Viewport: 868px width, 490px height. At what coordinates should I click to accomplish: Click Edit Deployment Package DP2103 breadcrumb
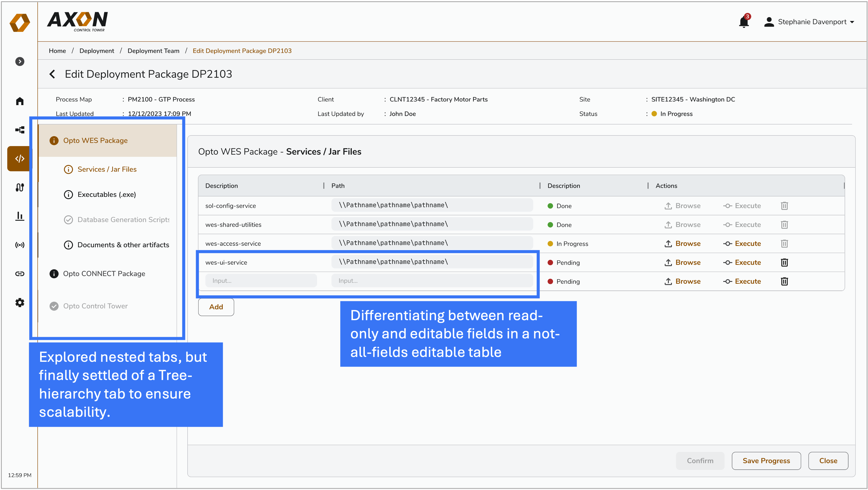click(242, 51)
